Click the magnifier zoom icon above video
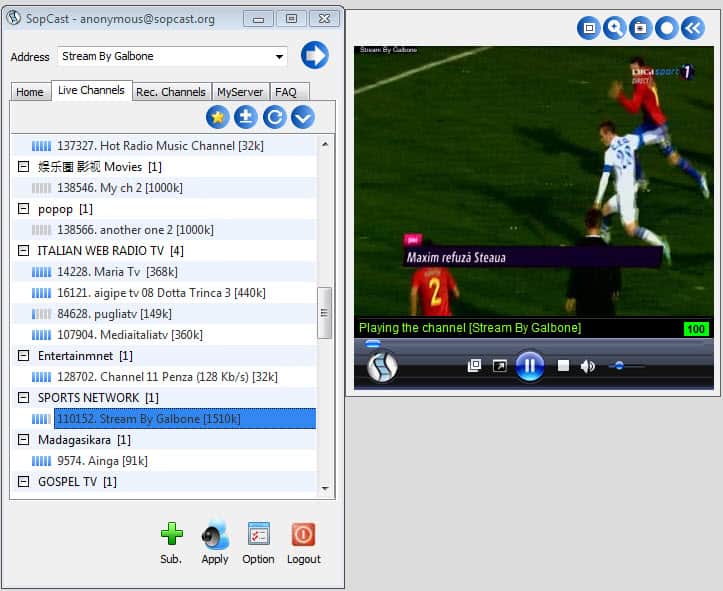The width and height of the screenshot is (723, 591). coord(615,28)
